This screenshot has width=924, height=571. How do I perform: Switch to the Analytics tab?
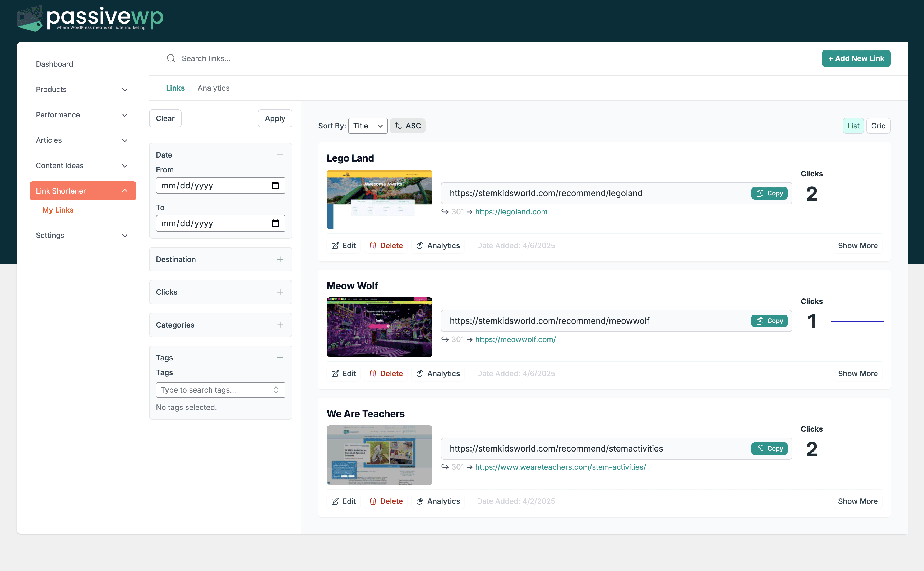coord(213,88)
